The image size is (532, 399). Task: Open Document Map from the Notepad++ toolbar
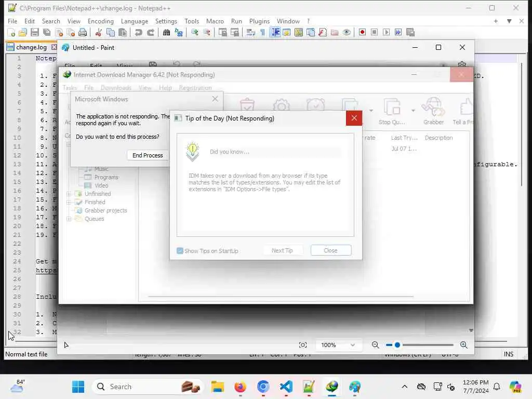[299, 33]
